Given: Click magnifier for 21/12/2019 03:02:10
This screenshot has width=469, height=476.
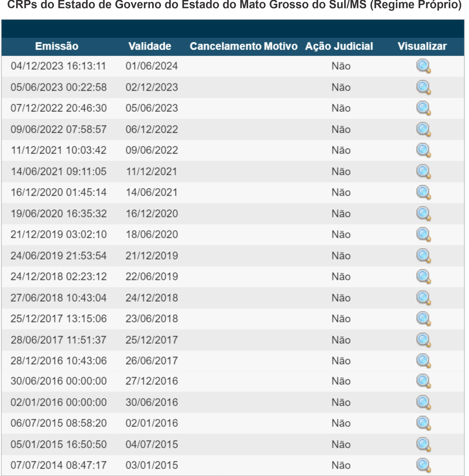Looking at the screenshot, I should tap(424, 235).
